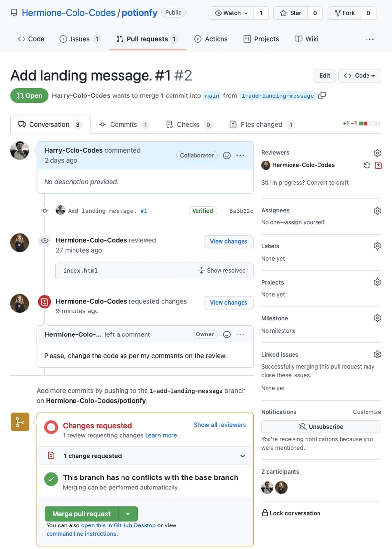
Task: Click View changes on the reviewed event
Action: tap(229, 241)
